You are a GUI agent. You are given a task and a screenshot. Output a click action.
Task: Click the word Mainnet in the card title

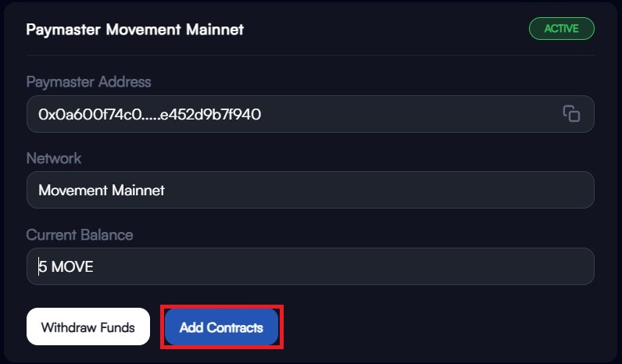click(215, 30)
